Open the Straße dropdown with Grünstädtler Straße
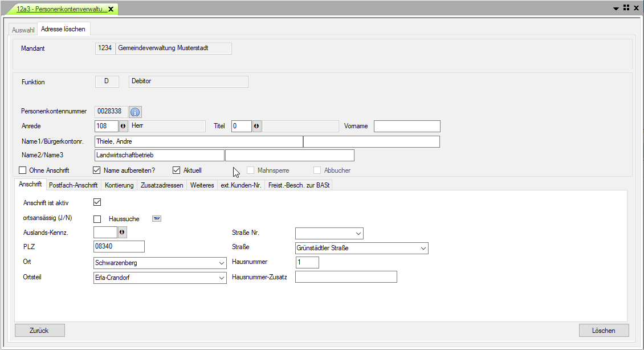644x350 pixels. pyautogui.click(x=423, y=249)
